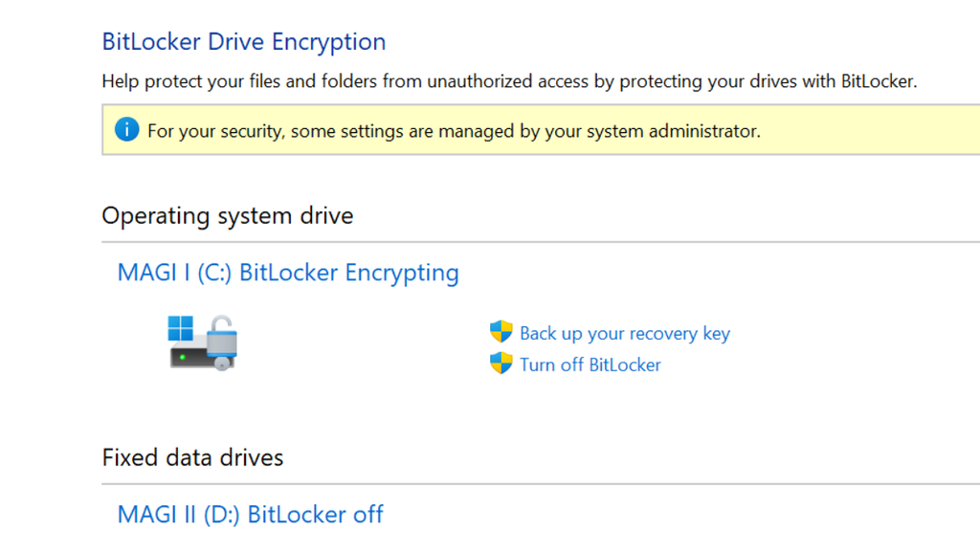Click the MAGI I (C:) BitLocker Encrypting header
This screenshot has height=551, width=980.
tap(287, 273)
